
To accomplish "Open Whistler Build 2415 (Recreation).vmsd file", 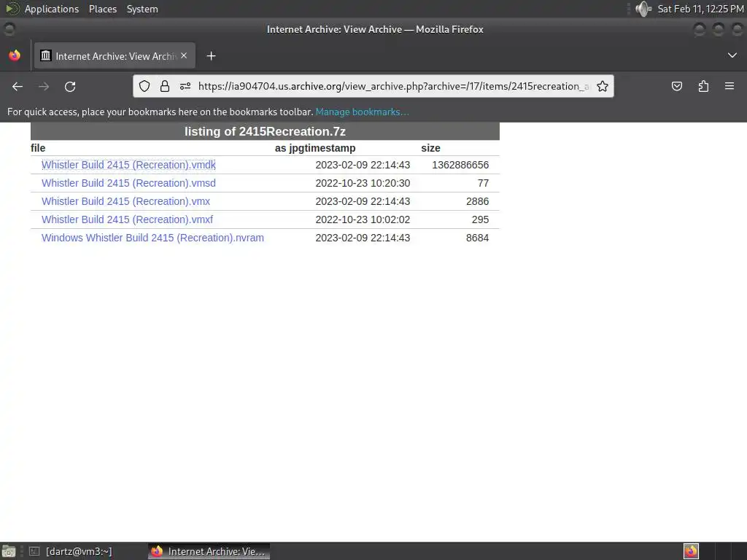I will pyautogui.click(x=128, y=183).
